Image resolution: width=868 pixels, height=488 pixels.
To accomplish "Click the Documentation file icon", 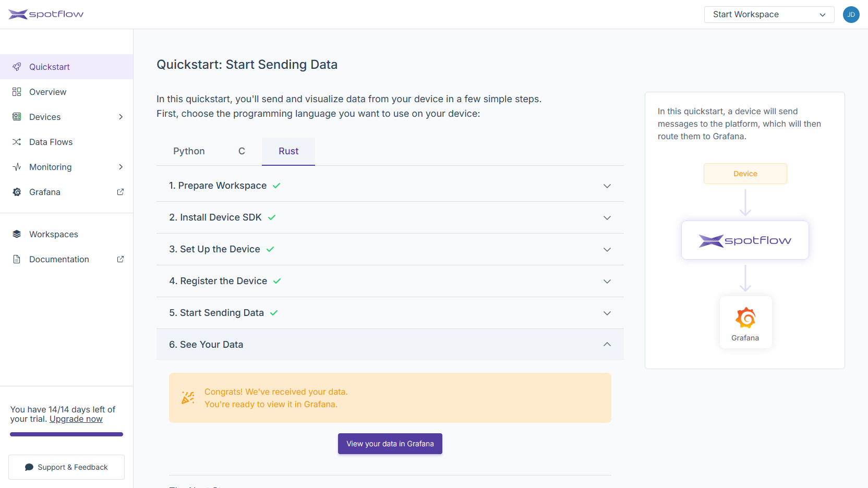I will pos(17,259).
